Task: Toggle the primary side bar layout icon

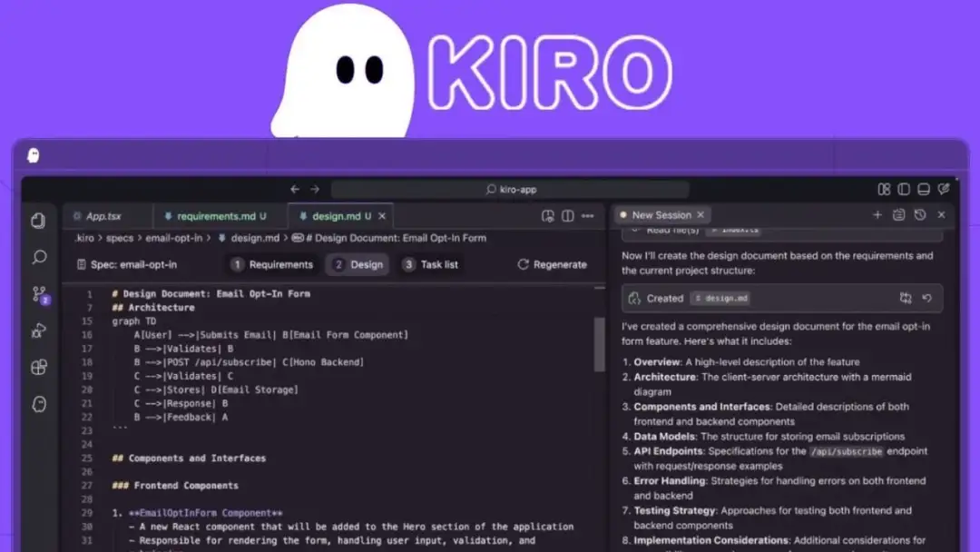Action: pos(904,189)
